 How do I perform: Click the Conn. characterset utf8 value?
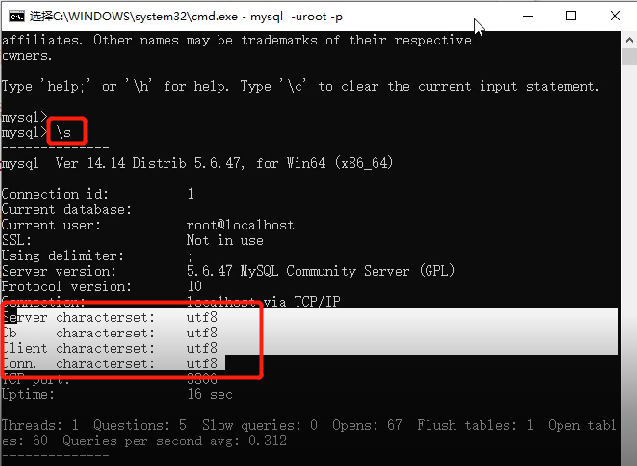click(x=201, y=365)
